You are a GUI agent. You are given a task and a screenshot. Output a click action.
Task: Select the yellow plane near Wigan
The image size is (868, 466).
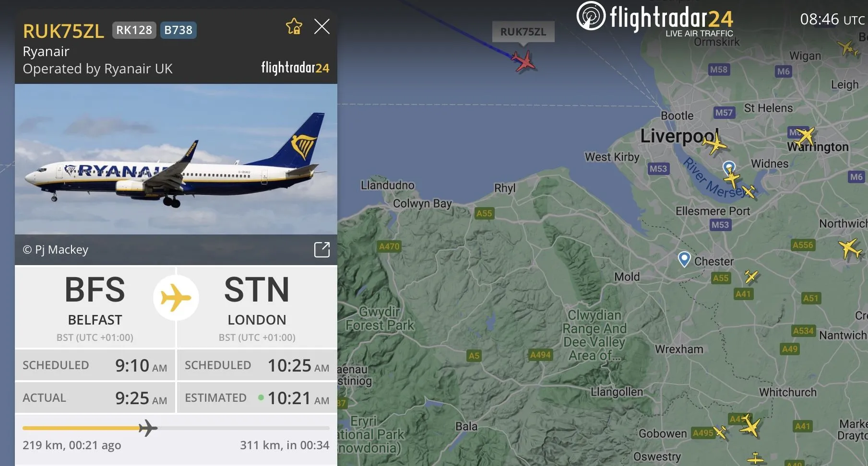848,48
